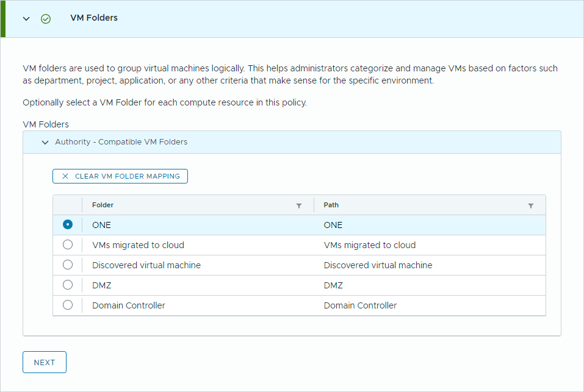584x392 pixels.
Task: Click the DMZ folder name
Action: pyautogui.click(x=102, y=285)
